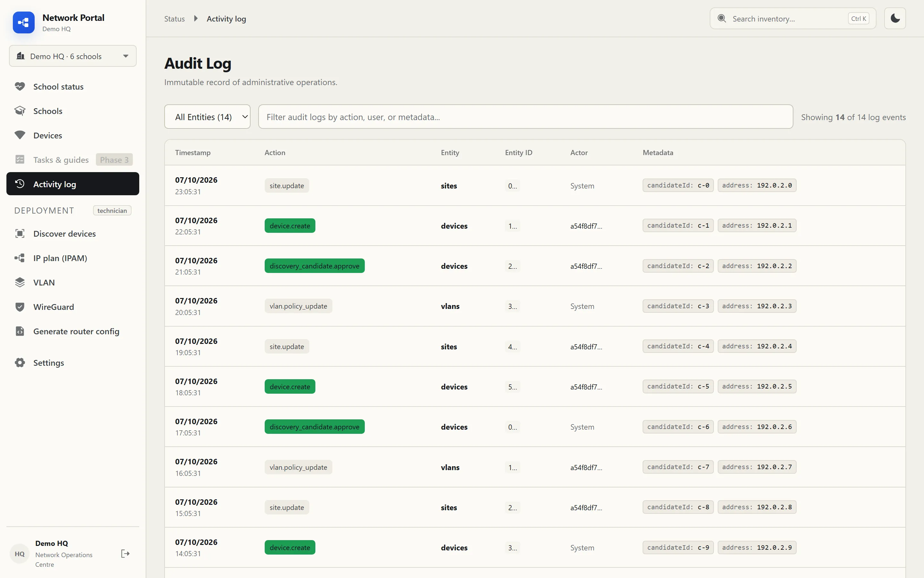924x578 pixels.
Task: Click the site.update badge at 15:05:31
Action: pos(287,508)
